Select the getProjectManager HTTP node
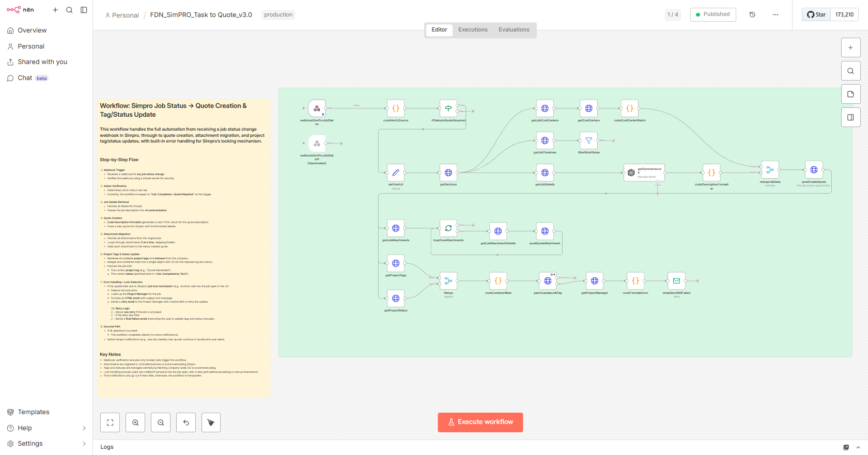The height and width of the screenshot is (455, 868). (595, 281)
